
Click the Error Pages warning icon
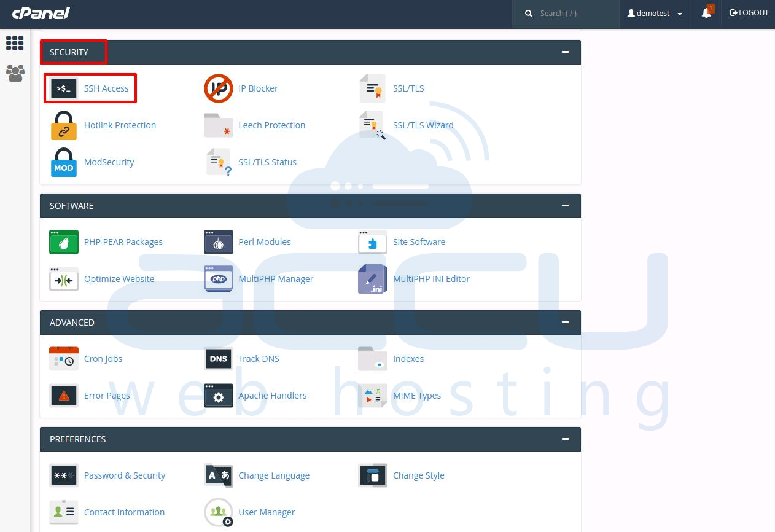pos(64,396)
